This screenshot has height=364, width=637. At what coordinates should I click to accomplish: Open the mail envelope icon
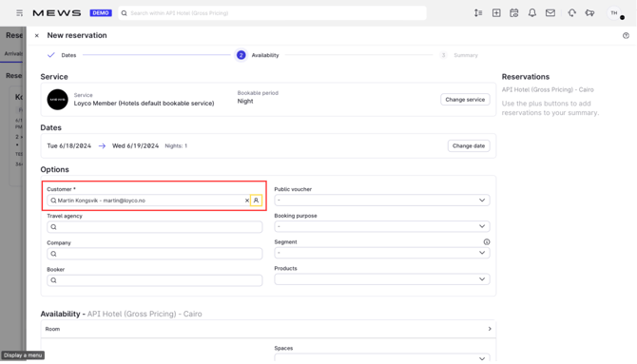click(550, 13)
